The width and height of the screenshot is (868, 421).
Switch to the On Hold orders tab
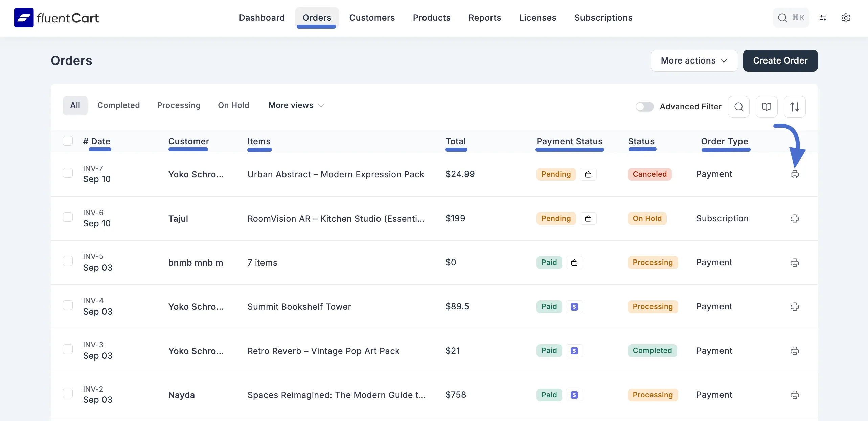(233, 105)
